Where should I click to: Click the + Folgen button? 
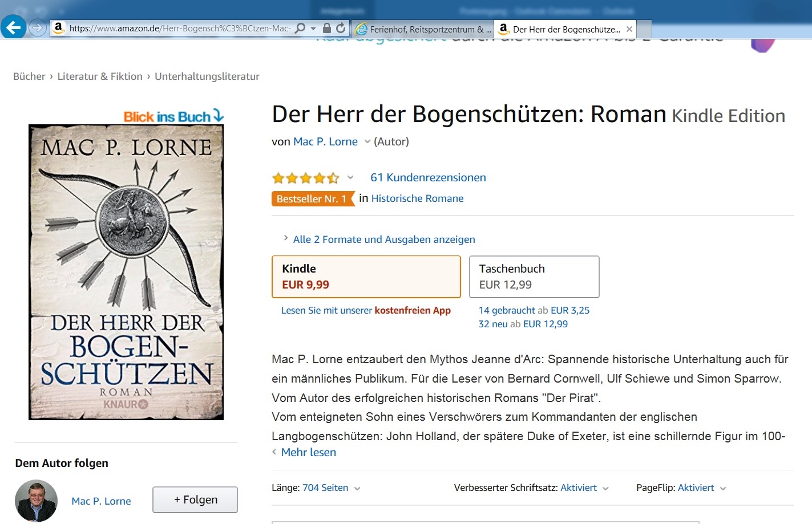click(195, 499)
